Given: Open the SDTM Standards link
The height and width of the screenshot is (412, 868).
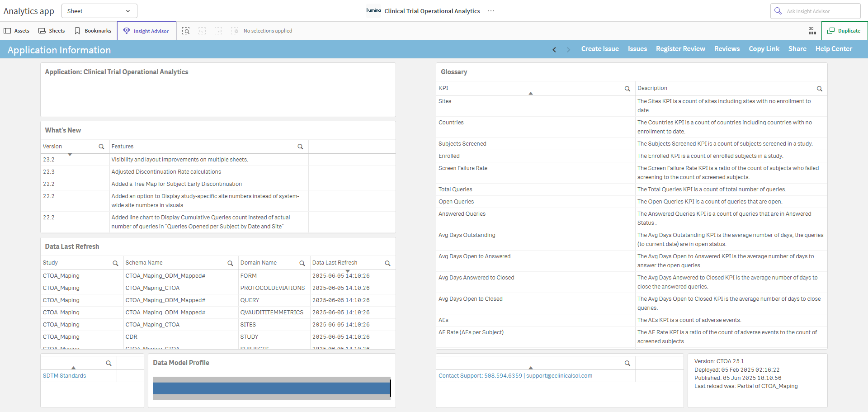Looking at the screenshot, I should [64, 376].
